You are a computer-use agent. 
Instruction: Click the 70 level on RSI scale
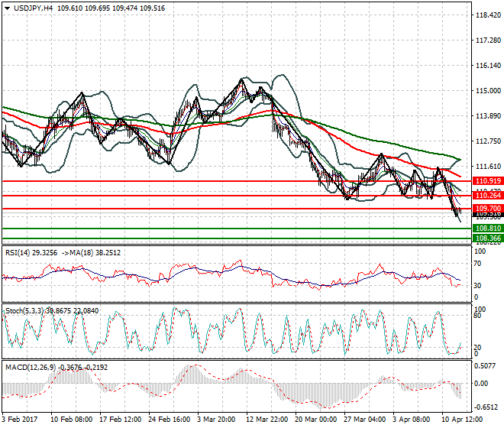pos(478,263)
